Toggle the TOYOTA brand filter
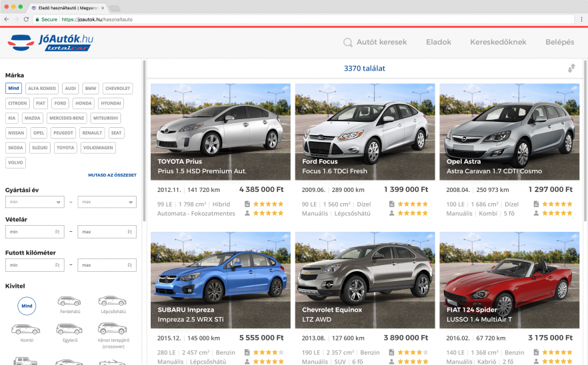The image size is (588, 365). (65, 148)
